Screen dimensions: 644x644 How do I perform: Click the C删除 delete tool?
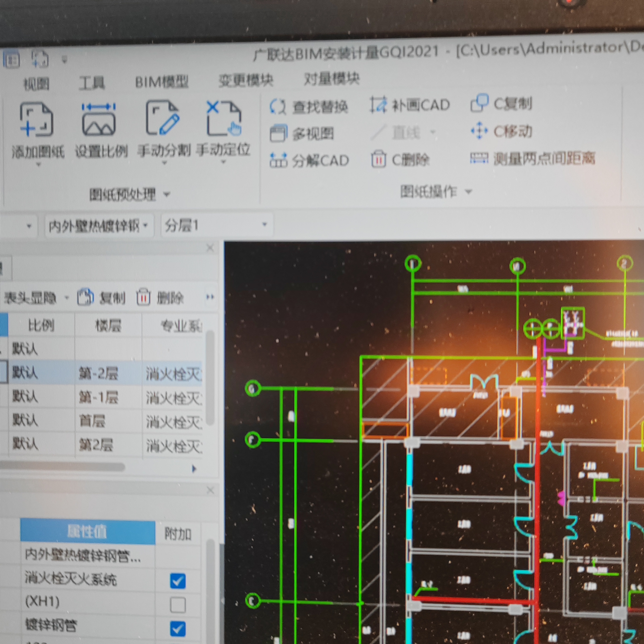tap(400, 160)
